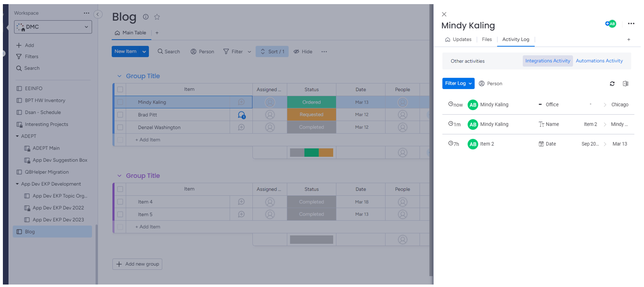This screenshot has width=644, height=287.
Task: Open the QBHelper Migration board
Action: click(47, 172)
